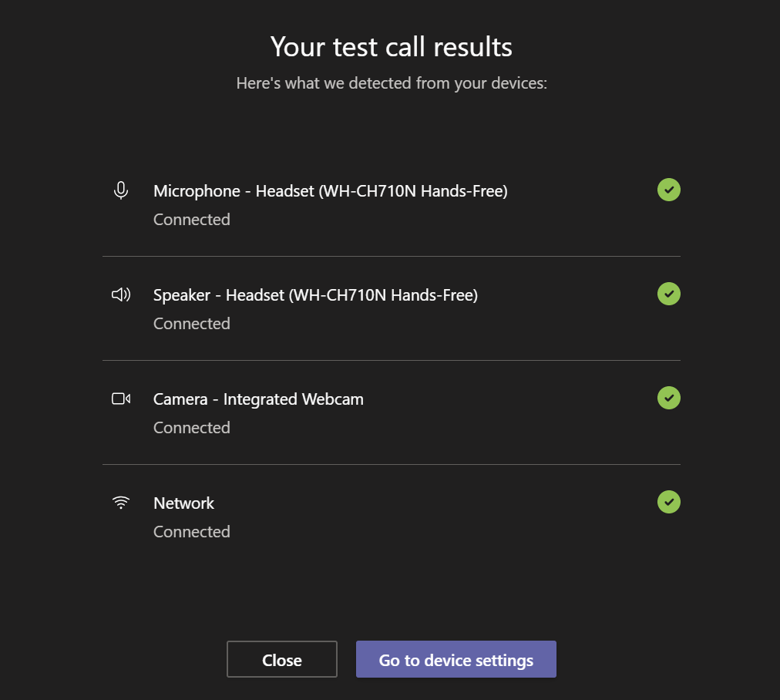Open Go to device settings
This screenshot has width=780, height=700.
click(456, 659)
